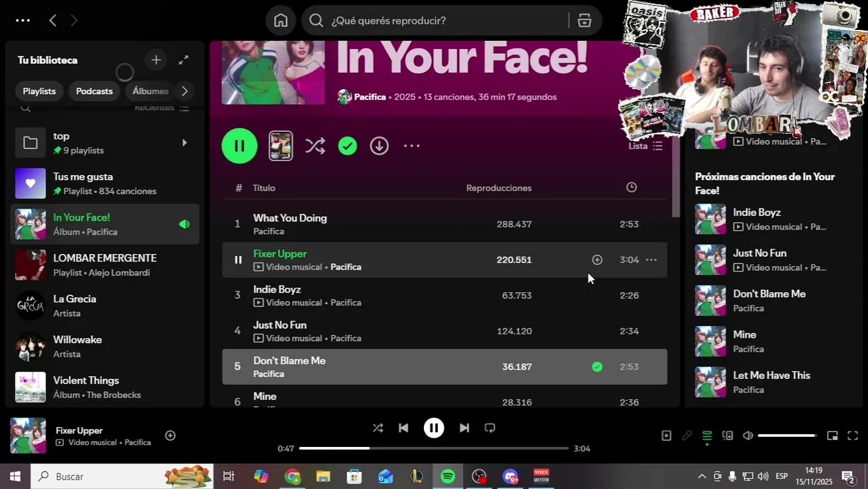The height and width of the screenshot is (489, 868).
Task: Toggle shuffle in player controls
Action: click(378, 428)
